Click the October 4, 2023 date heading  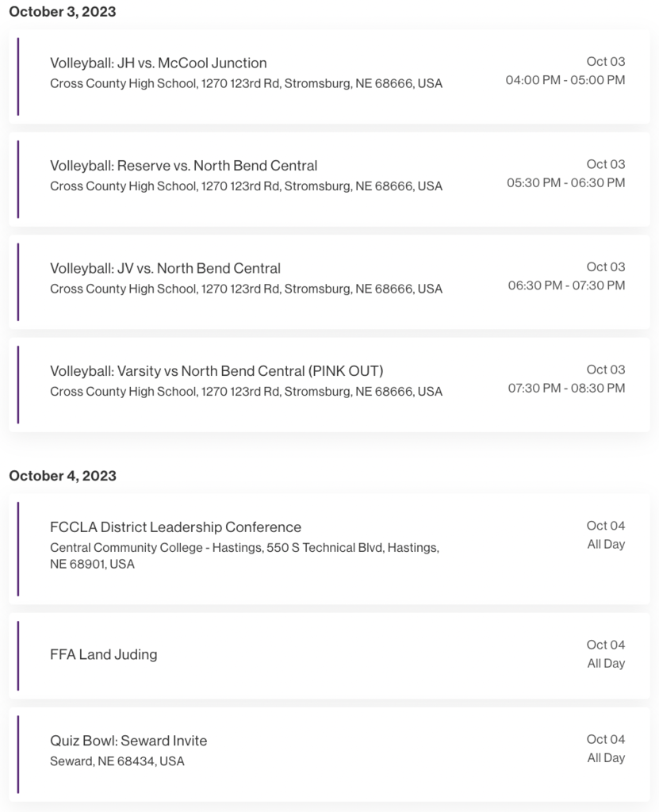63,476
